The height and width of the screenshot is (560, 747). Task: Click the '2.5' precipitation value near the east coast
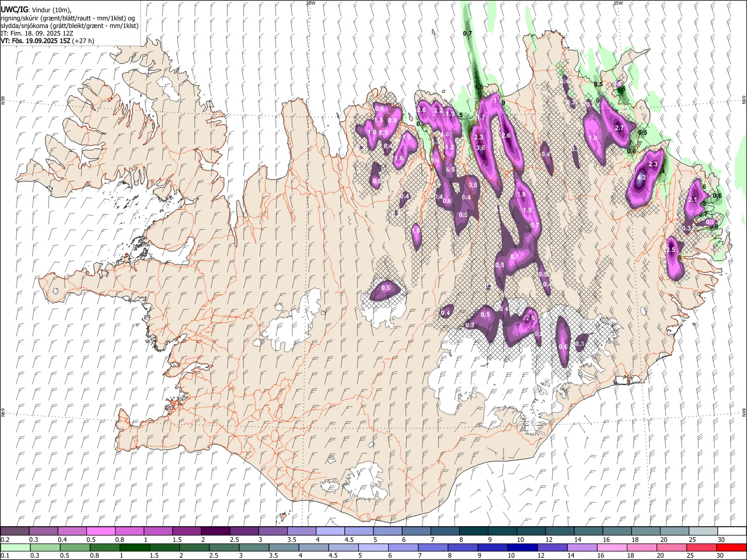coord(670,250)
